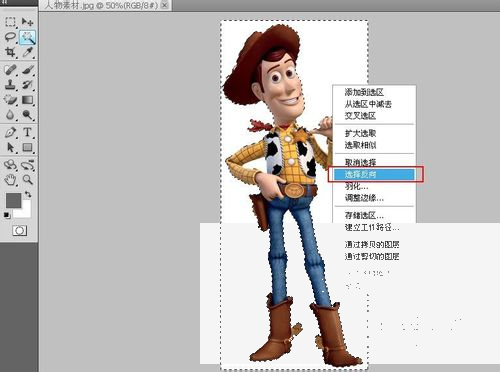500x372 pixels.
Task: Select the 3D Orbit camera tool
Action: point(27,165)
